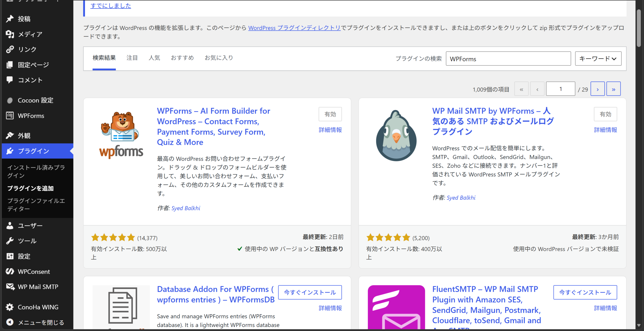Open the キーワード search type dropdown
The image size is (644, 331).
click(598, 59)
